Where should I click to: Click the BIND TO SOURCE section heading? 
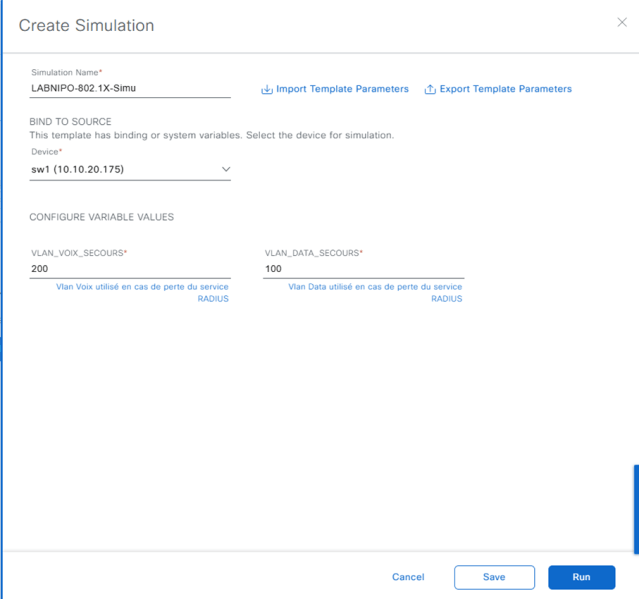tap(70, 122)
